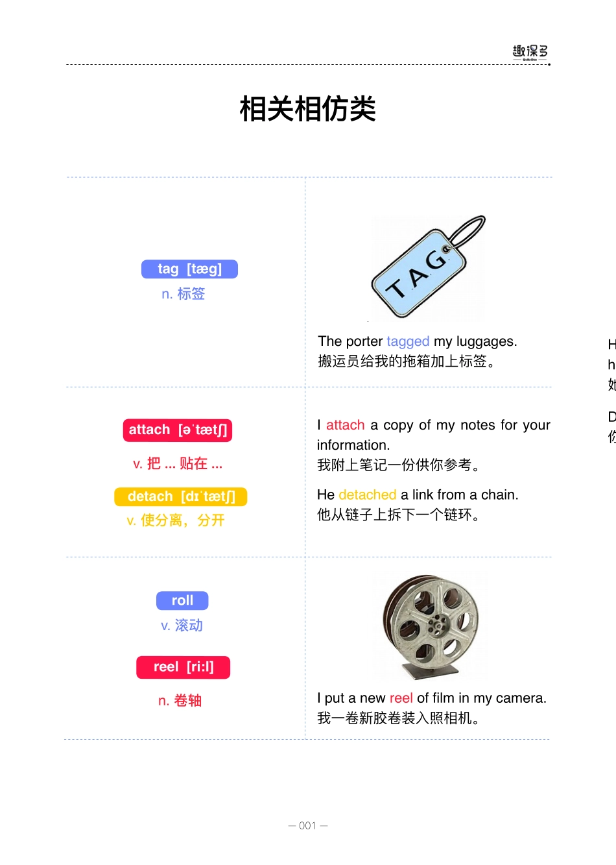Click the yellow detach pronunciation badge
The width and height of the screenshot is (616, 865).
[x=181, y=497]
